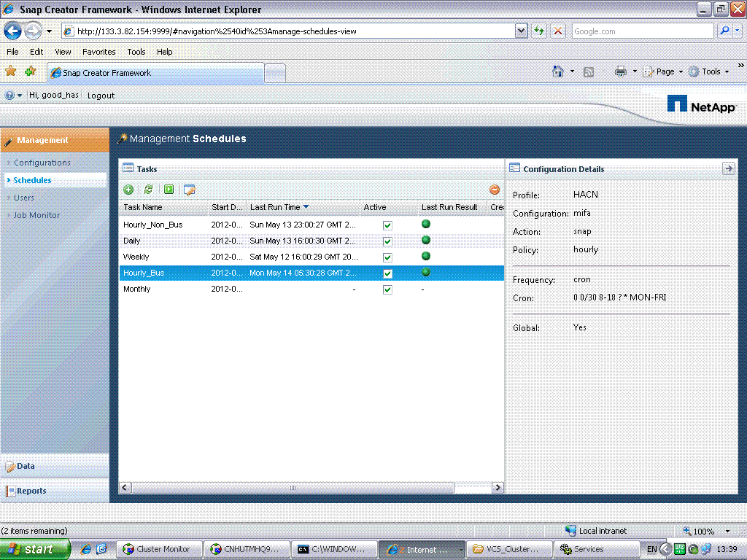This screenshot has height=560, width=747.
Task: Open Job Monitor in sidebar
Action: click(36, 215)
